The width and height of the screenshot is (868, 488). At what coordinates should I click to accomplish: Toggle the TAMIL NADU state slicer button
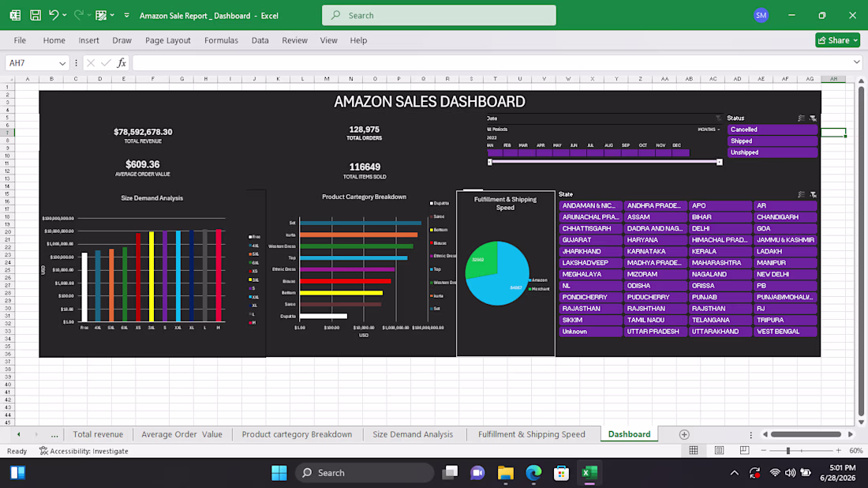[656, 320]
